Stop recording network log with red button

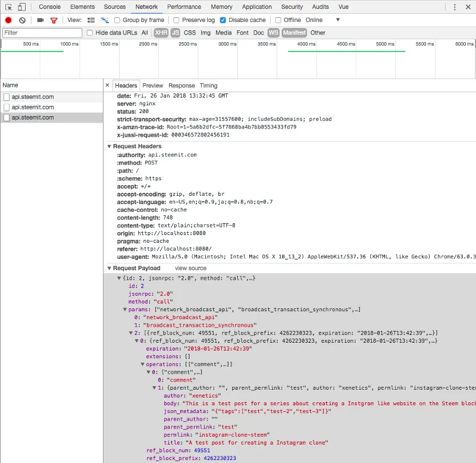point(8,20)
